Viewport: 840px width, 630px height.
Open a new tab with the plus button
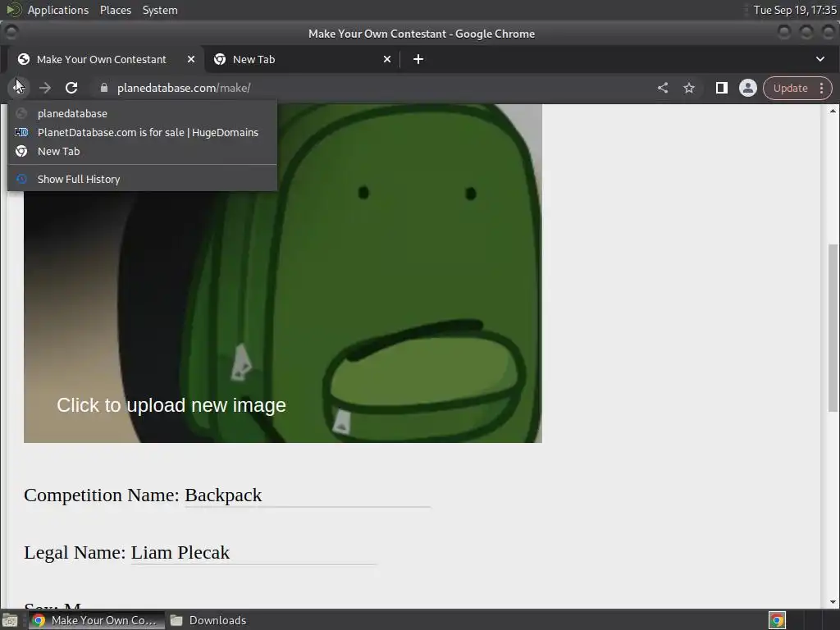pos(418,59)
